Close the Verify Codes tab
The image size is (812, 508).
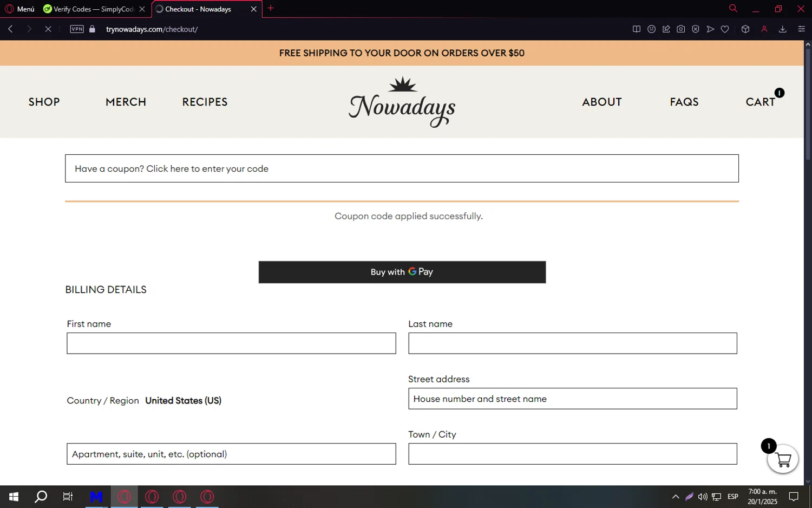(x=142, y=9)
